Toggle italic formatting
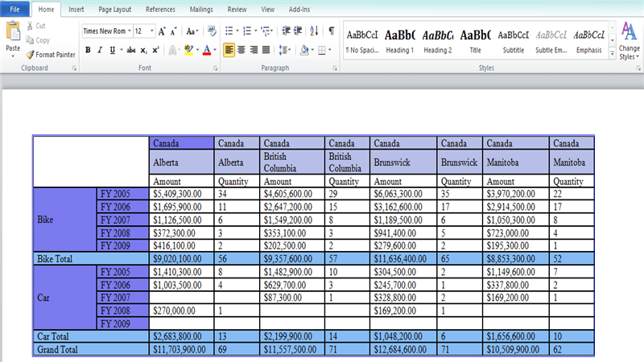 [100, 50]
